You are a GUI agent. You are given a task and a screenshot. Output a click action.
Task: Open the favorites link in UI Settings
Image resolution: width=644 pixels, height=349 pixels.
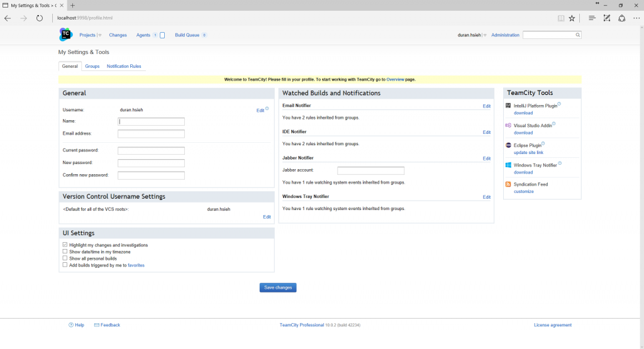(x=136, y=265)
